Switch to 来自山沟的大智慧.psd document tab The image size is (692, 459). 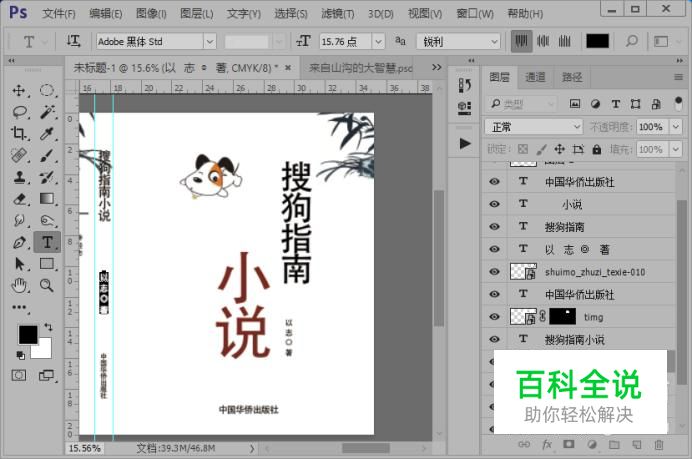[x=360, y=68]
